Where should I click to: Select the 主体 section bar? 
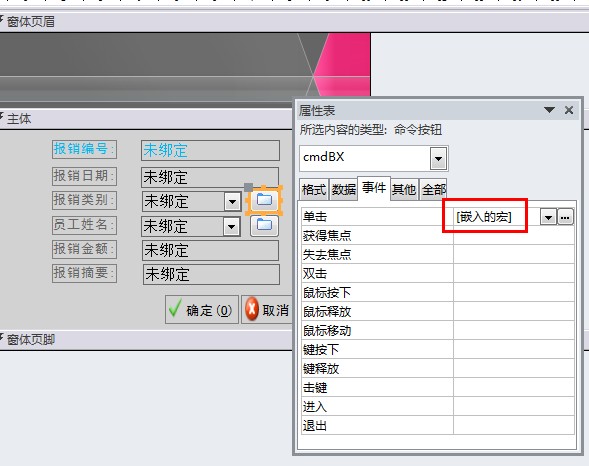[x=146, y=119]
